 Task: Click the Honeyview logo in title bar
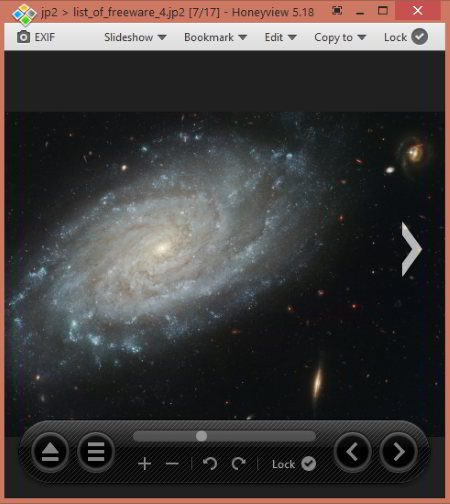24,14
